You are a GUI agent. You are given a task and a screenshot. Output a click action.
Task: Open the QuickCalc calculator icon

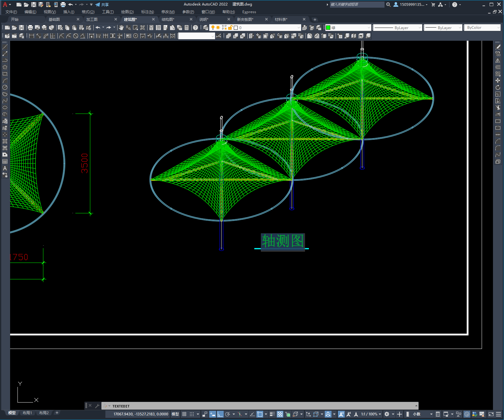tap(187, 28)
